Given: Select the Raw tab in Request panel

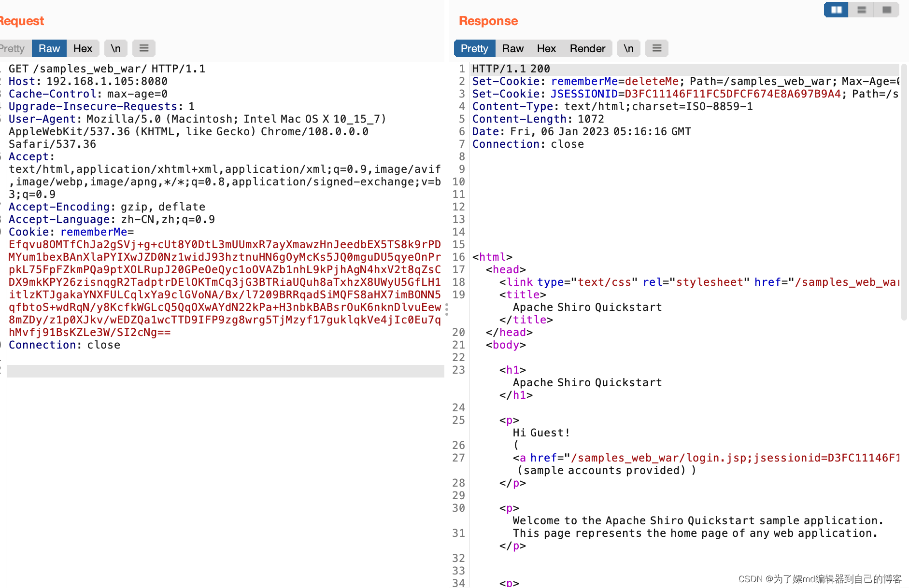Looking at the screenshot, I should [x=49, y=48].
